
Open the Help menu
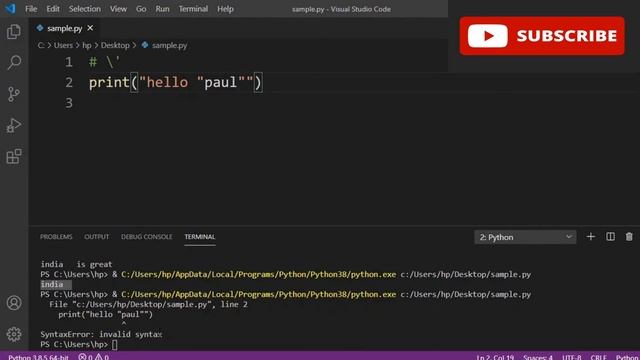[225, 9]
